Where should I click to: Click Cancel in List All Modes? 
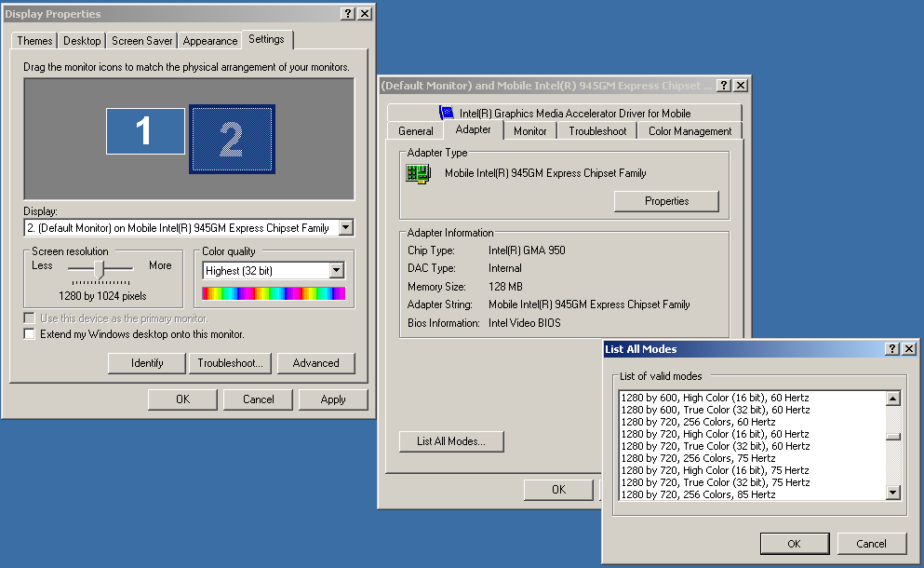871,544
